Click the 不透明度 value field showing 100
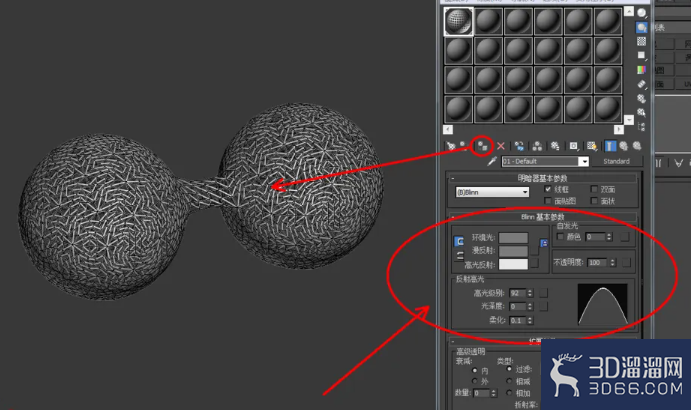The width and height of the screenshot is (691, 410). pyautogui.click(x=598, y=262)
